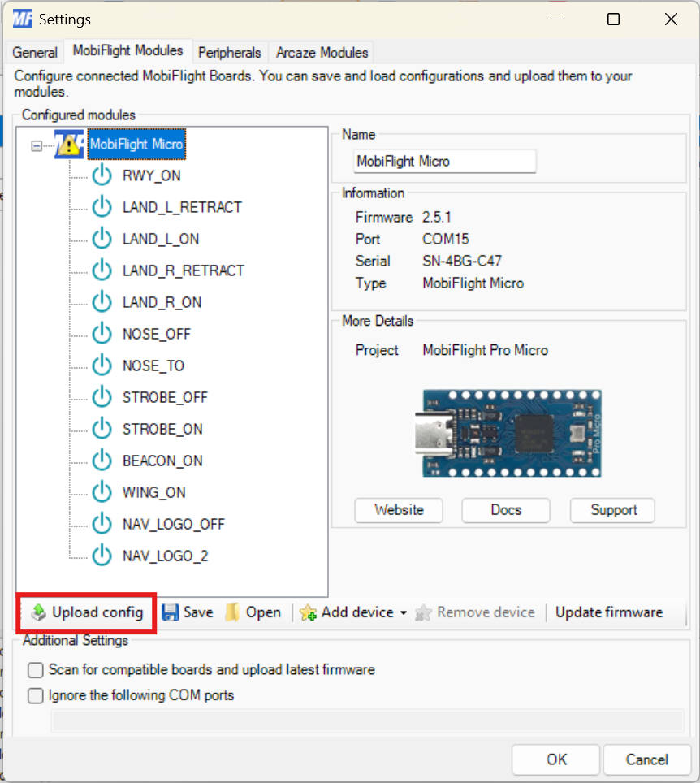Click the Support button
Screen dimensions: 700x783
613,510
